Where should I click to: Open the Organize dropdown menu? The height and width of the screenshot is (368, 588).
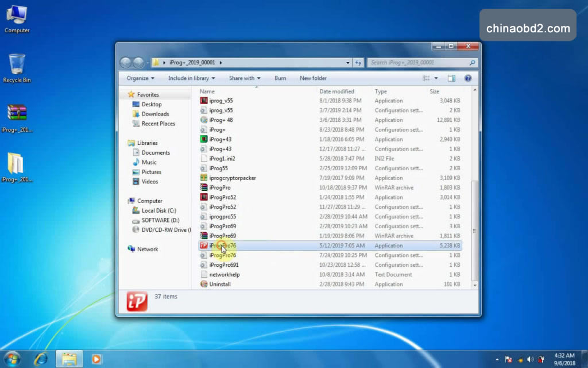pos(140,78)
